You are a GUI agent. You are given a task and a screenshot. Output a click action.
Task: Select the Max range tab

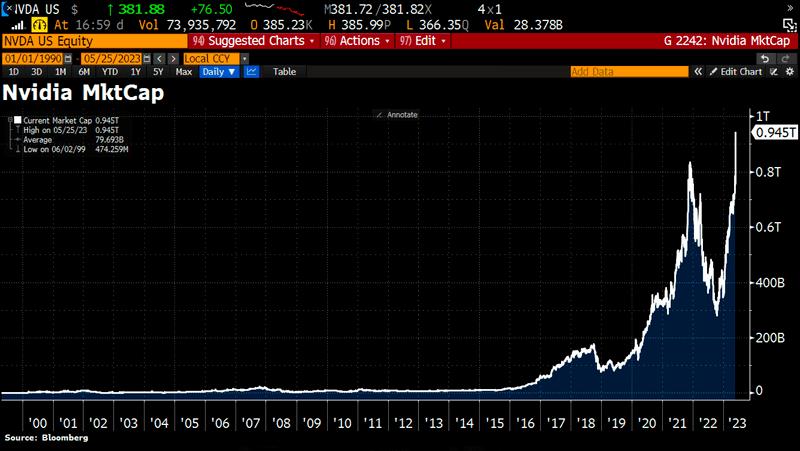(184, 72)
